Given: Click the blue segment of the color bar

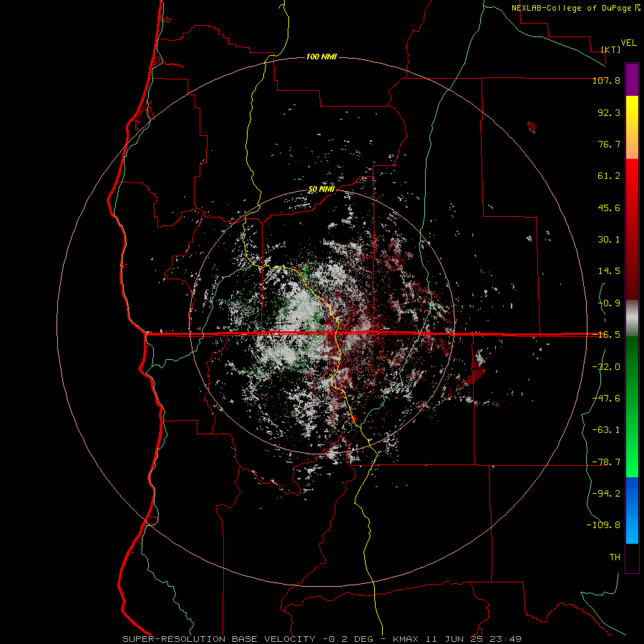Looking at the screenshot, I should pos(632,510).
